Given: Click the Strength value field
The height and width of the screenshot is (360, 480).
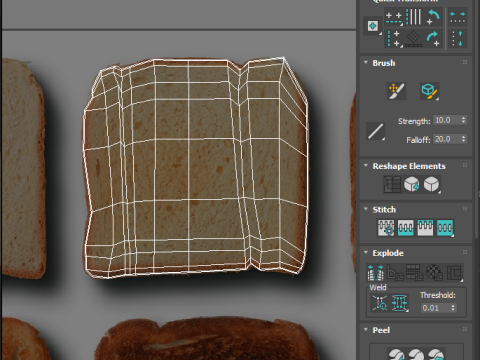Looking at the screenshot, I should 447,120.
